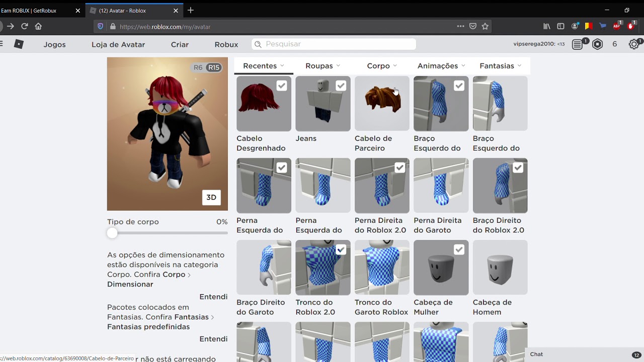Click the yellow-red flag extension icon

point(589,26)
